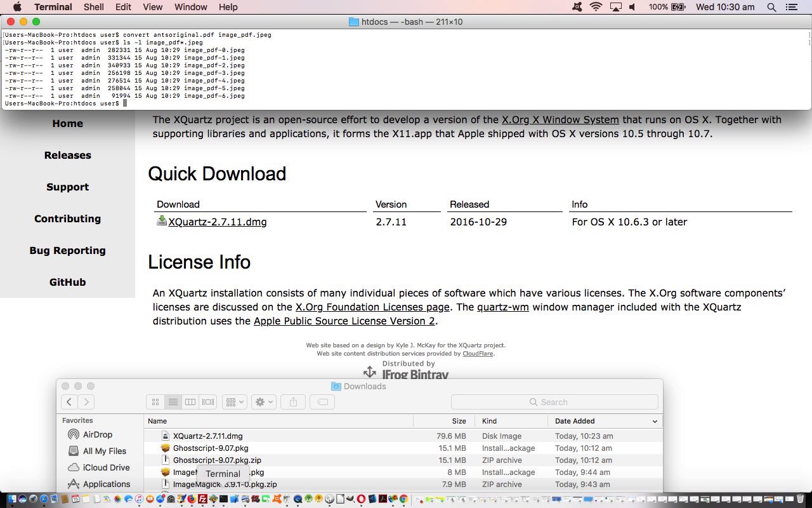Open Finder arrange-by dropdown
This screenshot has height=508, width=812.
click(x=234, y=402)
